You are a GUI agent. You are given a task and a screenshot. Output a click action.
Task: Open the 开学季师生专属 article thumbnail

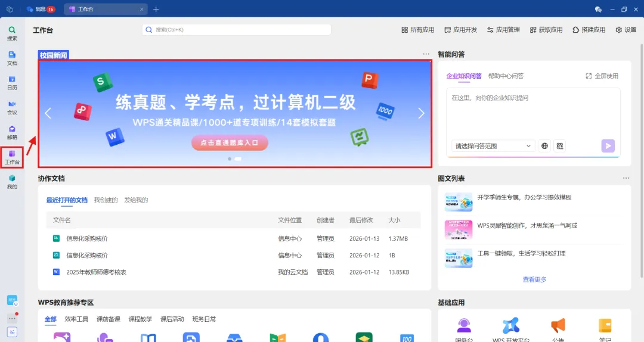pyautogui.click(x=459, y=202)
